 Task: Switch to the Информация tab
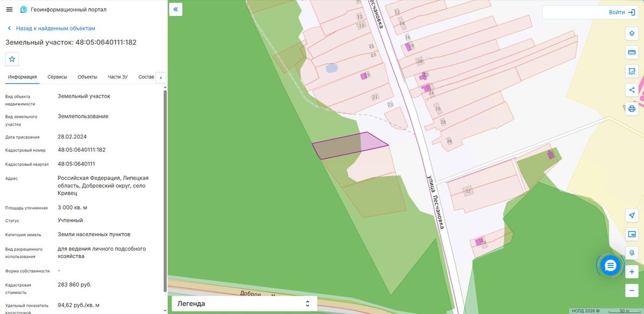tap(23, 77)
